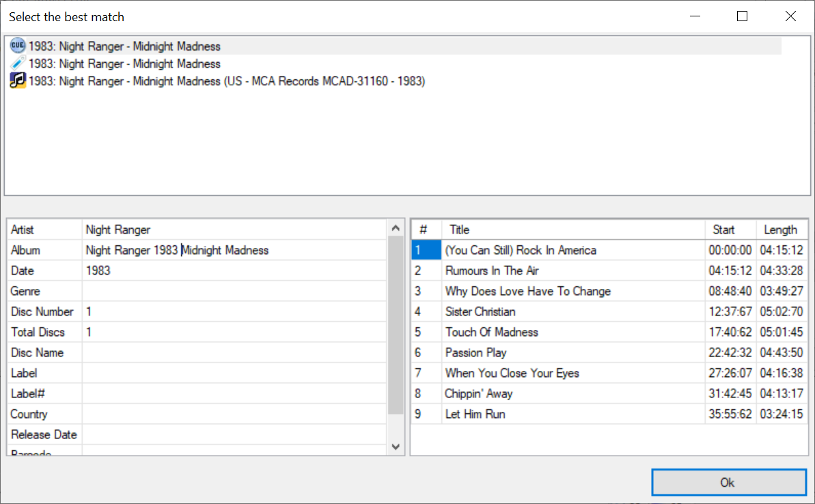Click the Artist label cell
The width and height of the screenshot is (815, 504).
[44, 229]
